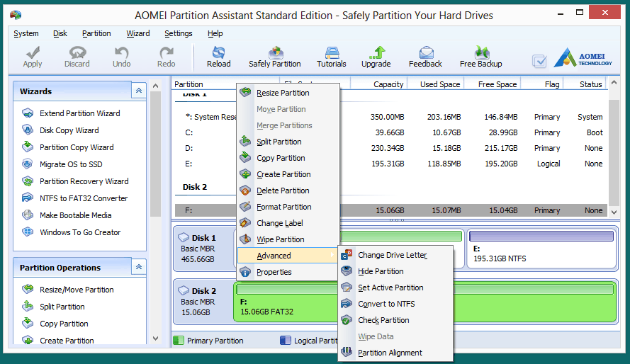Choose Delete Partition from context menu
Screen dimensions: 630x364
click(288, 190)
